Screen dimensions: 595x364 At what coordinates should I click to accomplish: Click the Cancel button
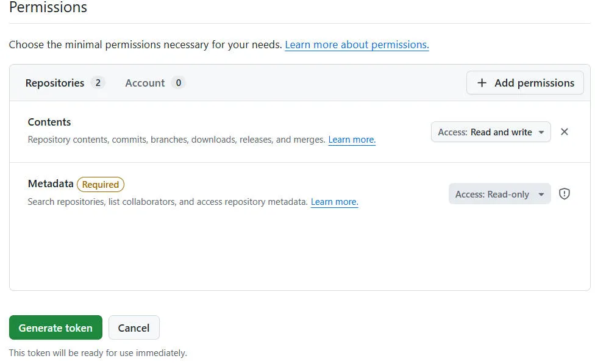[134, 327]
